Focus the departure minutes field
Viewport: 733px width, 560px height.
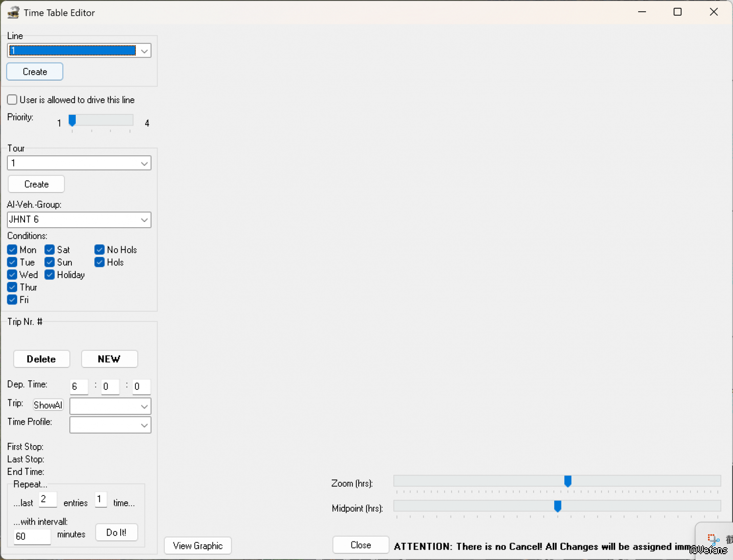(110, 387)
